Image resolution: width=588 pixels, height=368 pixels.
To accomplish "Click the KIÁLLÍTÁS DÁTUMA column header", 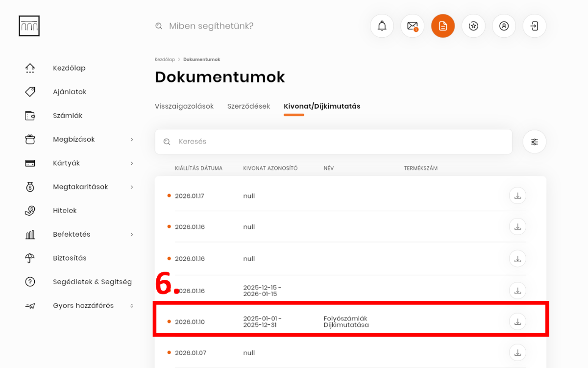I will point(198,168).
